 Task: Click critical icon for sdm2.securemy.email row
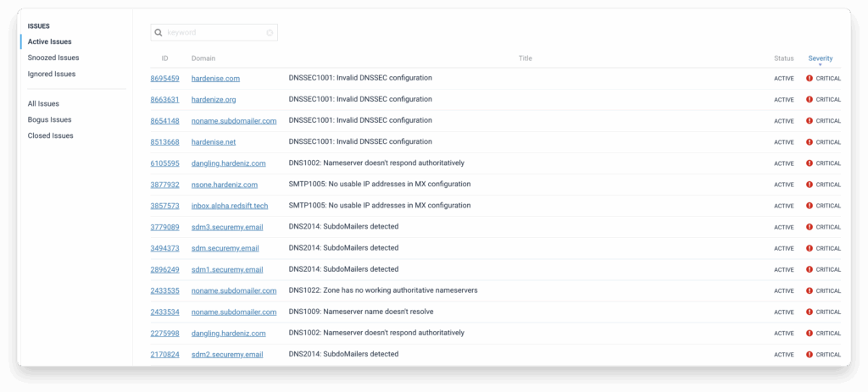pos(810,354)
